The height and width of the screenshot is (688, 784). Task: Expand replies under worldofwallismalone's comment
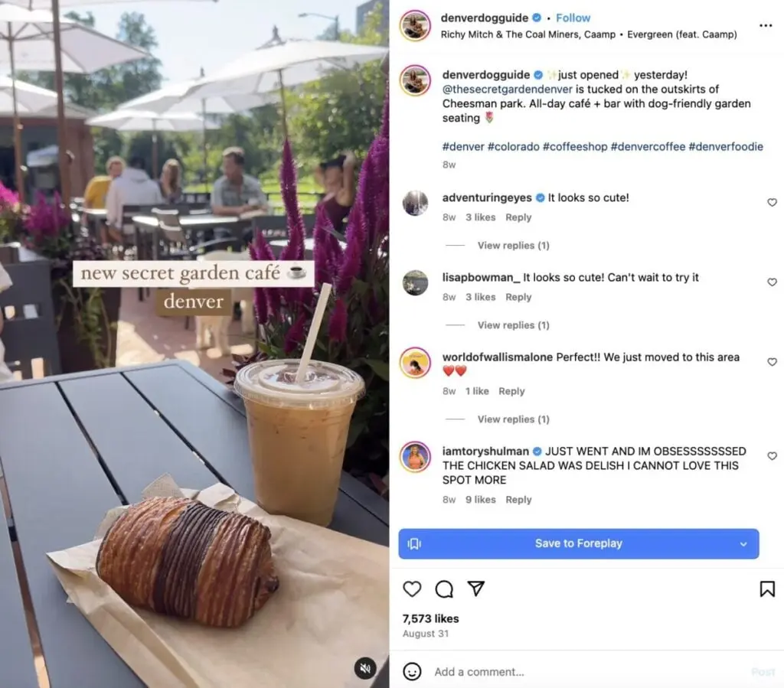pos(513,419)
